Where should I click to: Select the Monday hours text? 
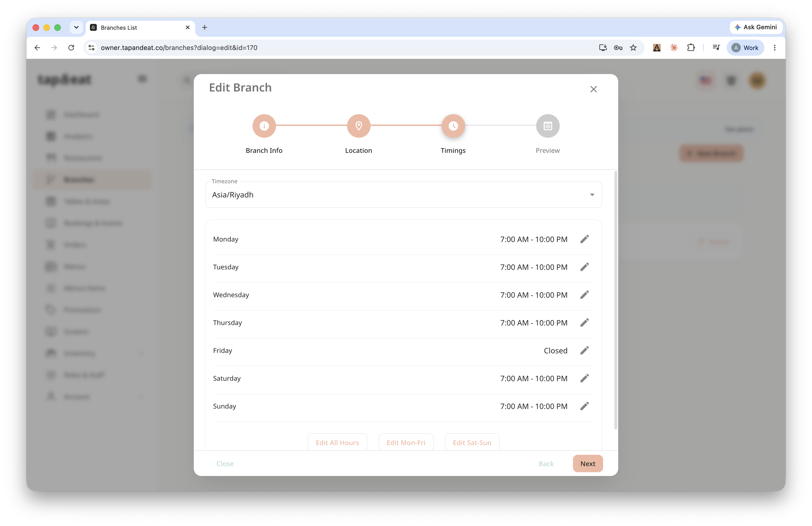click(534, 239)
